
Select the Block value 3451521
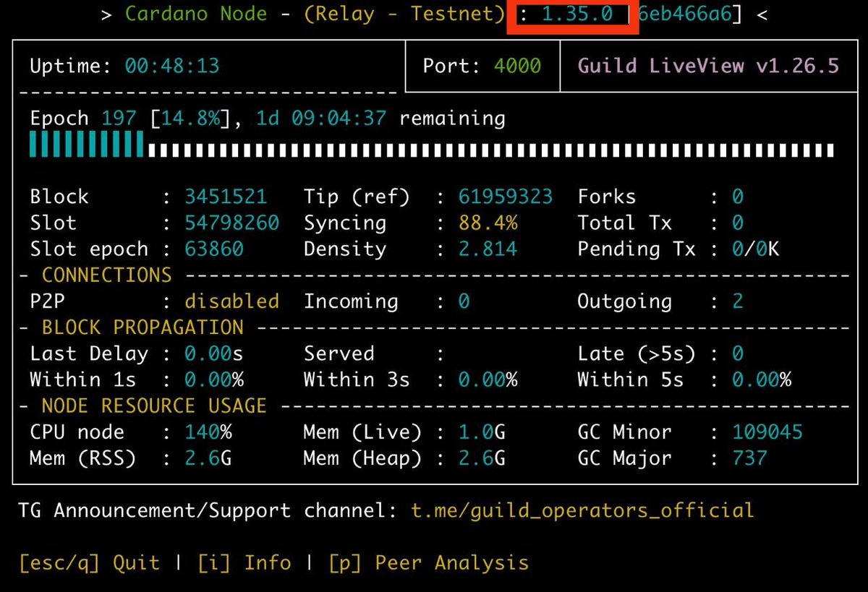(x=226, y=197)
